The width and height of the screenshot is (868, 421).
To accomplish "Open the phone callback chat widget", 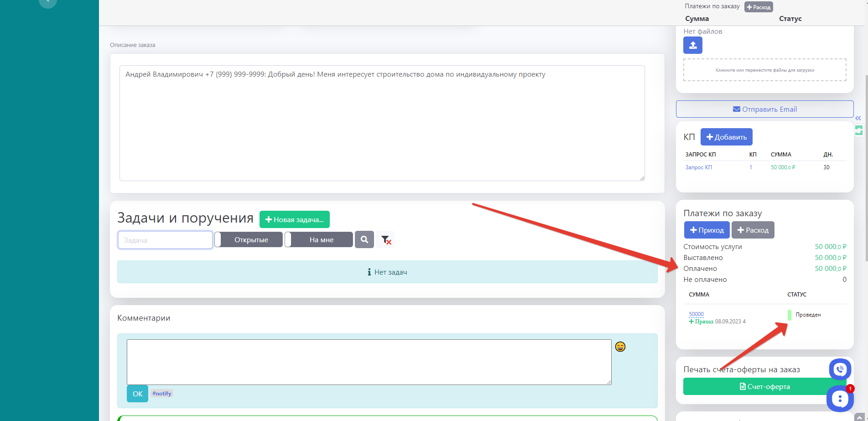I will coord(840,369).
